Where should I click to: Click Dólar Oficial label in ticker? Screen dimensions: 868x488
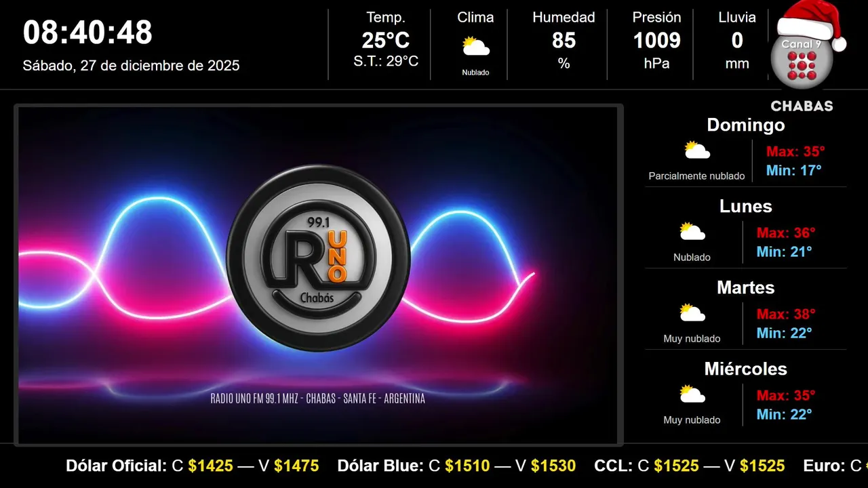pyautogui.click(x=116, y=466)
